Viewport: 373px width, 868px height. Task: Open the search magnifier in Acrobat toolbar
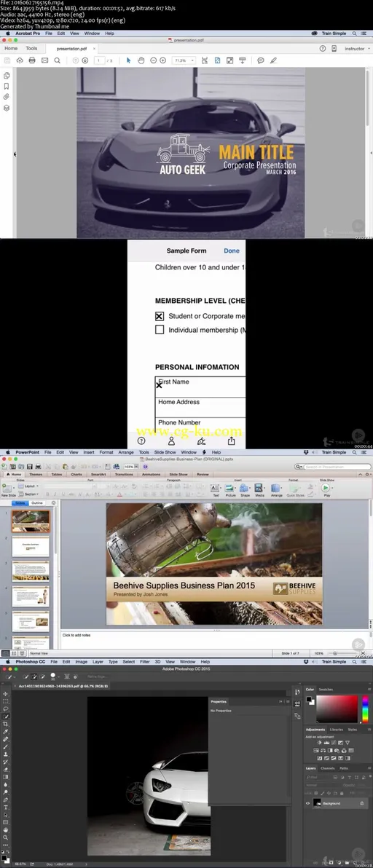pyautogui.click(x=57, y=60)
